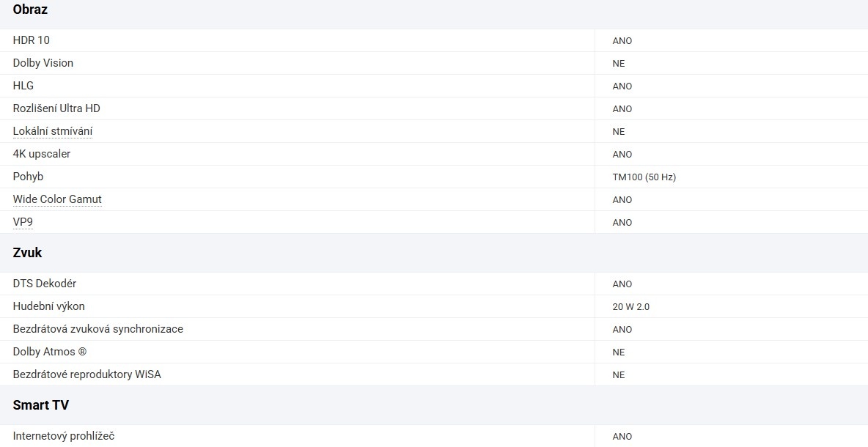The image size is (868, 447).
Task: Click the DTS Dekodér label
Action: click(x=45, y=284)
